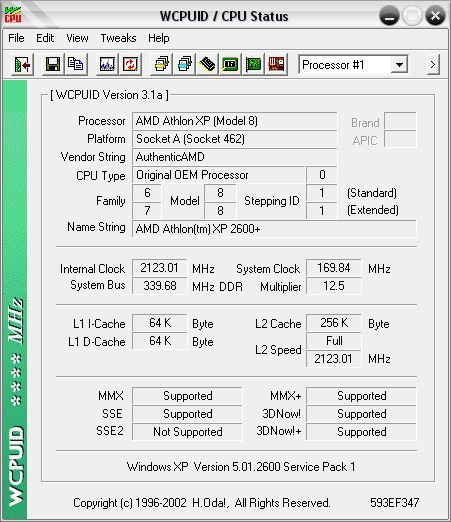
Task: Click the Internal Clock value 2123.01
Action: tap(159, 268)
